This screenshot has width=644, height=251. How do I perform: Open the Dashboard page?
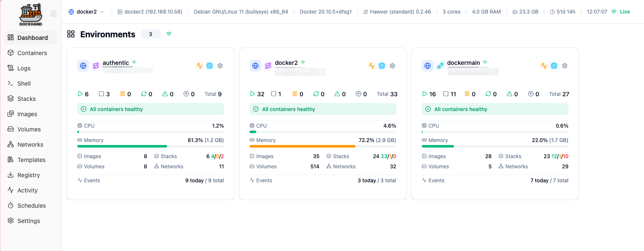tap(31, 38)
